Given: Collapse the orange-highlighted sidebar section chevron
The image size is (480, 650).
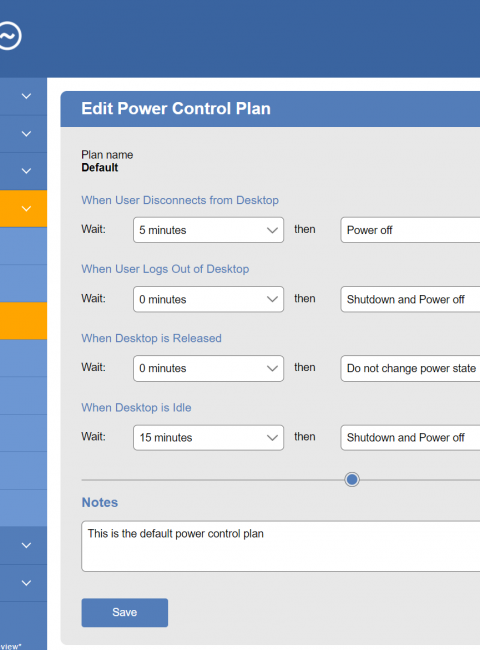Looking at the screenshot, I should point(26,209).
